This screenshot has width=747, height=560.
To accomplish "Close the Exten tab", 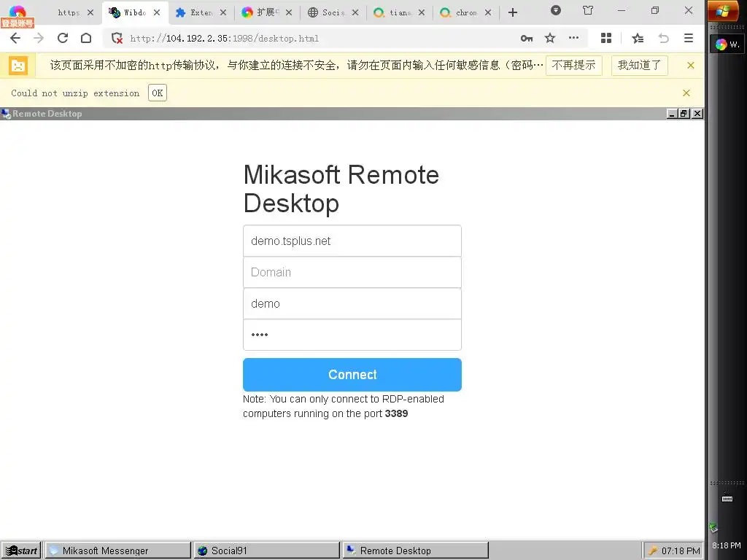I will click(x=223, y=13).
